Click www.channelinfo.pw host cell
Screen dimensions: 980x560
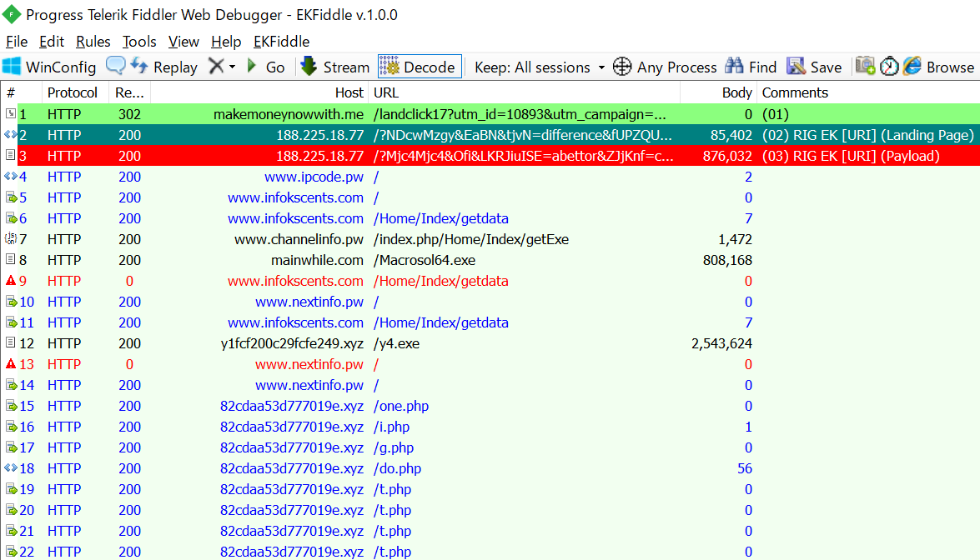299,239
